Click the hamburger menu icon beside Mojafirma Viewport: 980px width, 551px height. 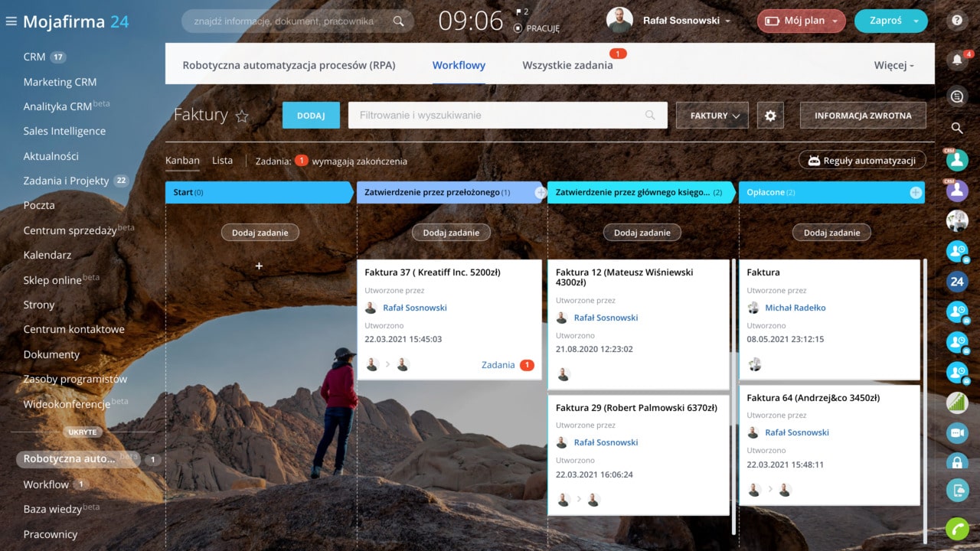click(11, 21)
